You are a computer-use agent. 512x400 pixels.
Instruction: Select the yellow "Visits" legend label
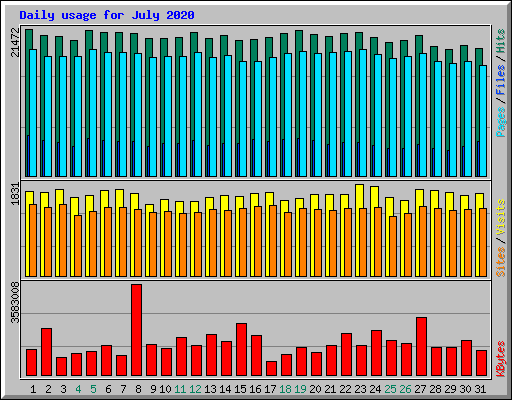click(x=501, y=217)
